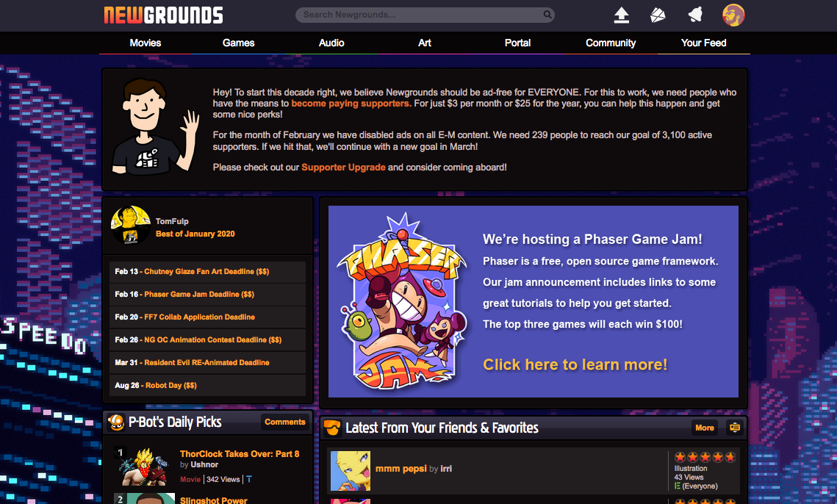The height and width of the screenshot is (504, 837).
Task: Click the Newgrounds logo
Action: tap(163, 15)
